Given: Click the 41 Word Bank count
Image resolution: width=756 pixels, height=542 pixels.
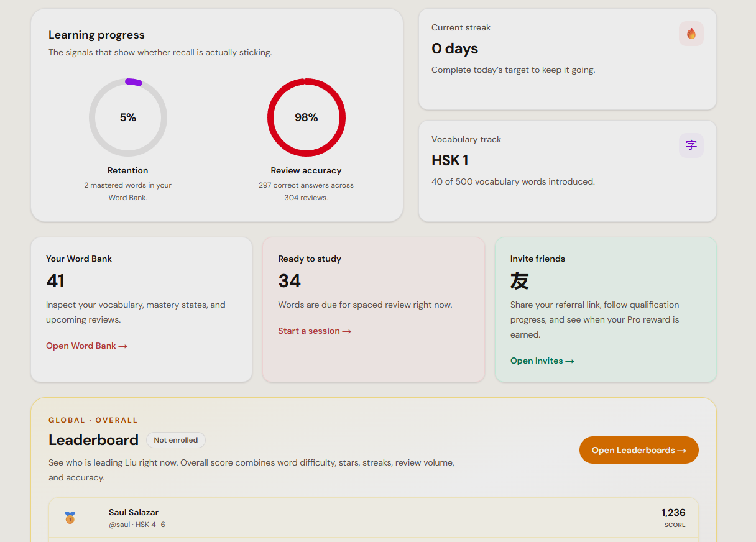Looking at the screenshot, I should point(55,281).
